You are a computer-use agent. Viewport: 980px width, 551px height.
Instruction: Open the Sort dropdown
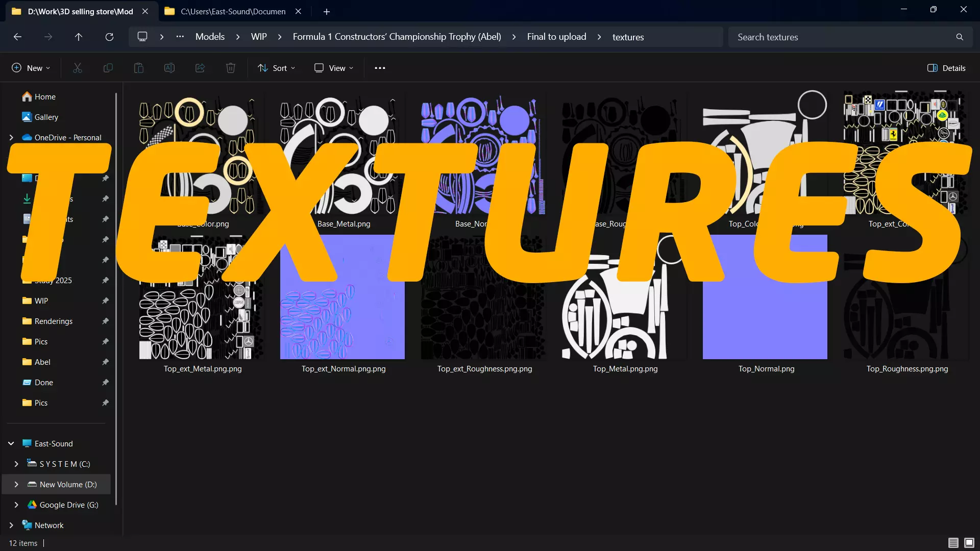click(277, 68)
